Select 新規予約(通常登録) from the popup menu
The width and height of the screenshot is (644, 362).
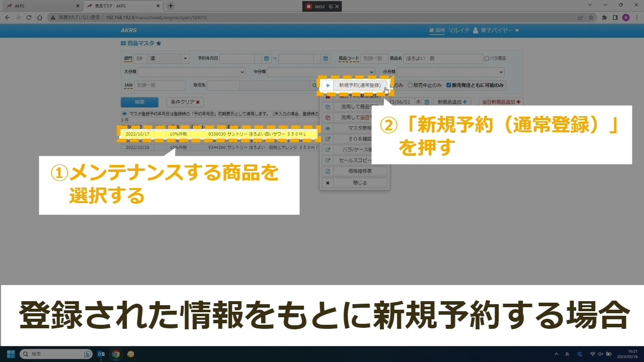pyautogui.click(x=359, y=85)
